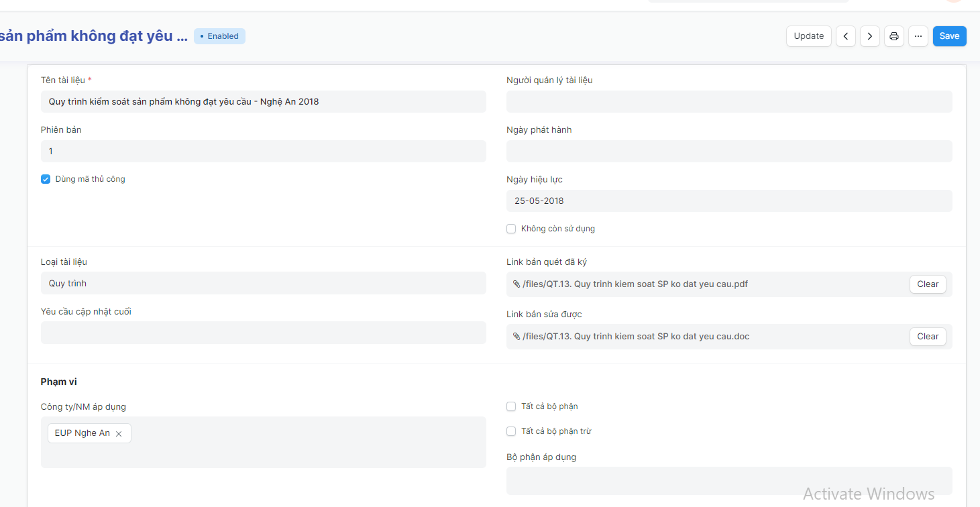Open the three-dots more options menu
This screenshot has width=980, height=507.
(918, 36)
